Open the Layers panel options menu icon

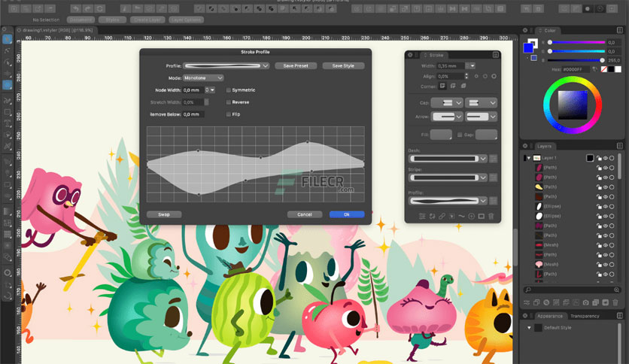620,146
